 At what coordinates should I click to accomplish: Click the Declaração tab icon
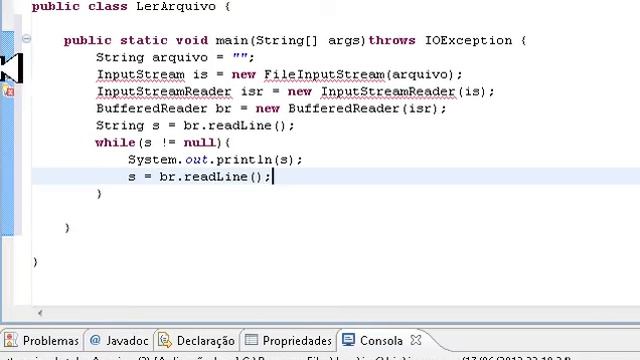(164, 340)
